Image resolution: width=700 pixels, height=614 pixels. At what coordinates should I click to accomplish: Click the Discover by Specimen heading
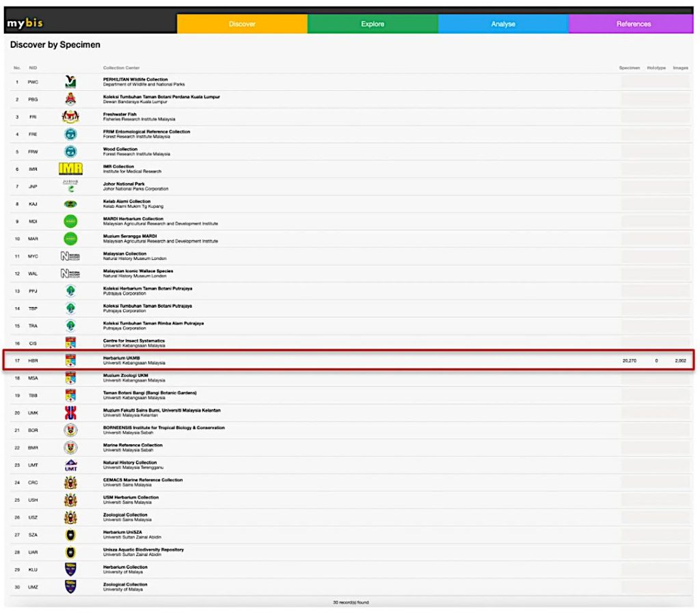pos(55,44)
